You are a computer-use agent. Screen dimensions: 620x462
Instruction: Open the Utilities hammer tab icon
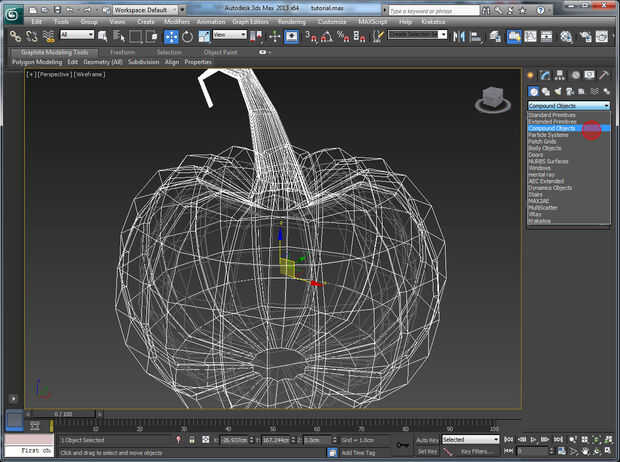point(603,75)
